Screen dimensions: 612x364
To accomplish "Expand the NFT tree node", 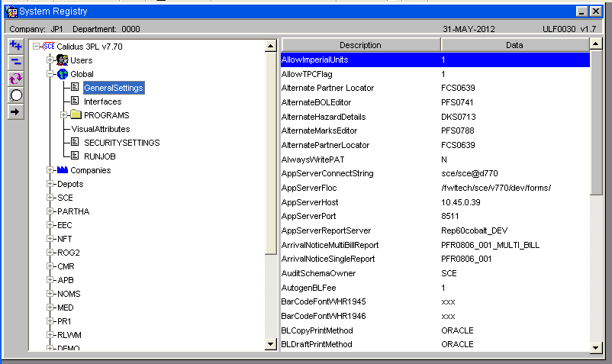I will 50,239.
